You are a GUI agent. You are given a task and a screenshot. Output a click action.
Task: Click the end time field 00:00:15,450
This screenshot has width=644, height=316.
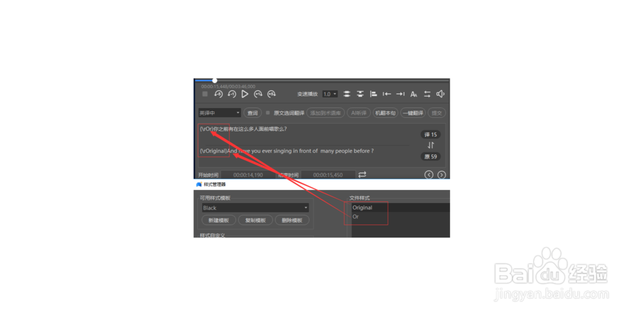[x=328, y=175]
